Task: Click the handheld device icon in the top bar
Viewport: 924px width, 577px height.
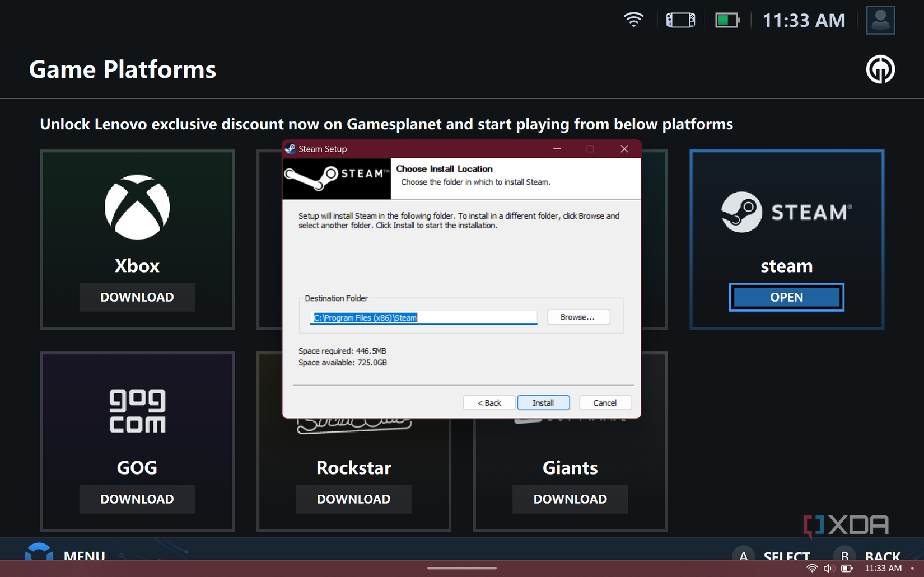Action: pyautogui.click(x=680, y=20)
